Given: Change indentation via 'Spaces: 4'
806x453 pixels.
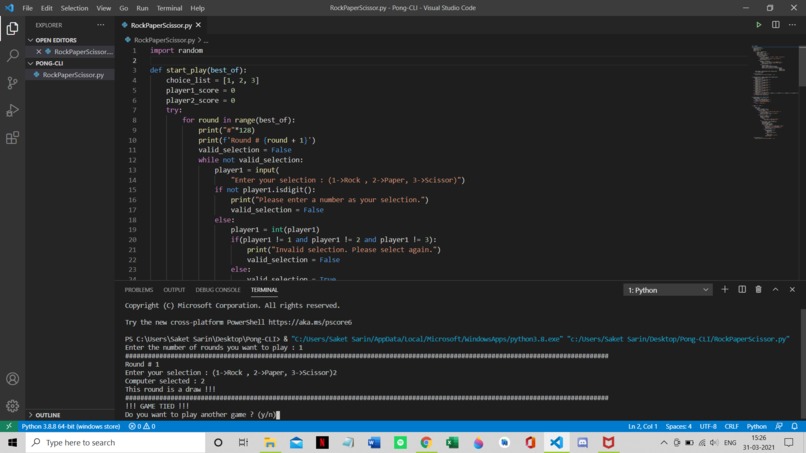Looking at the screenshot, I should pos(679,426).
